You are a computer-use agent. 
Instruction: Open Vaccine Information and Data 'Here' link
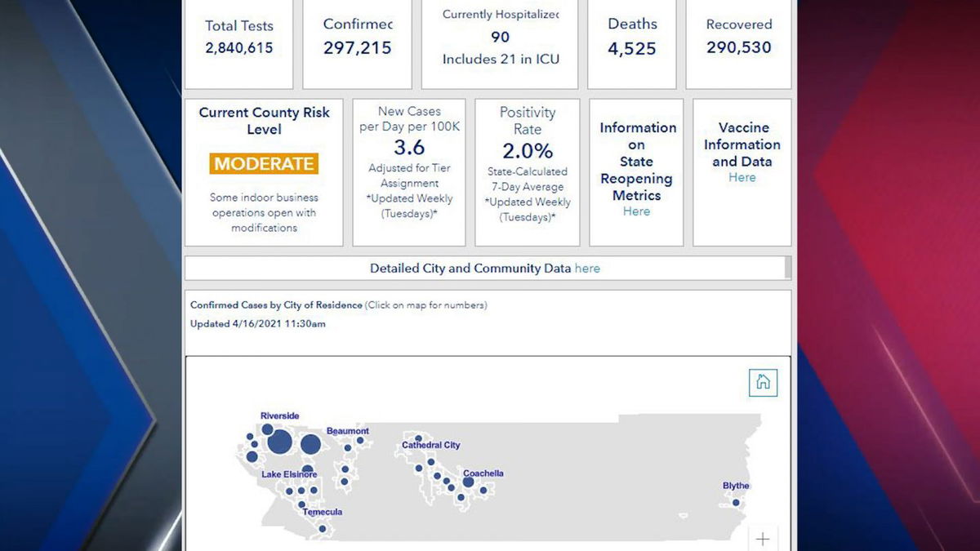pos(742,178)
